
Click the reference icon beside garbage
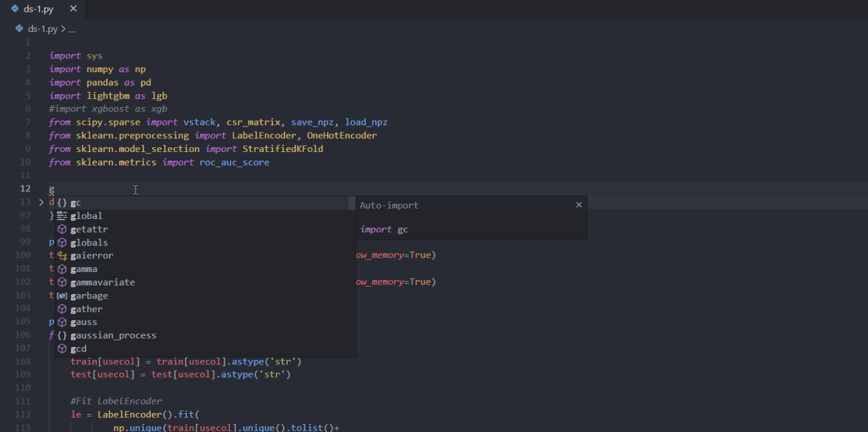point(61,295)
